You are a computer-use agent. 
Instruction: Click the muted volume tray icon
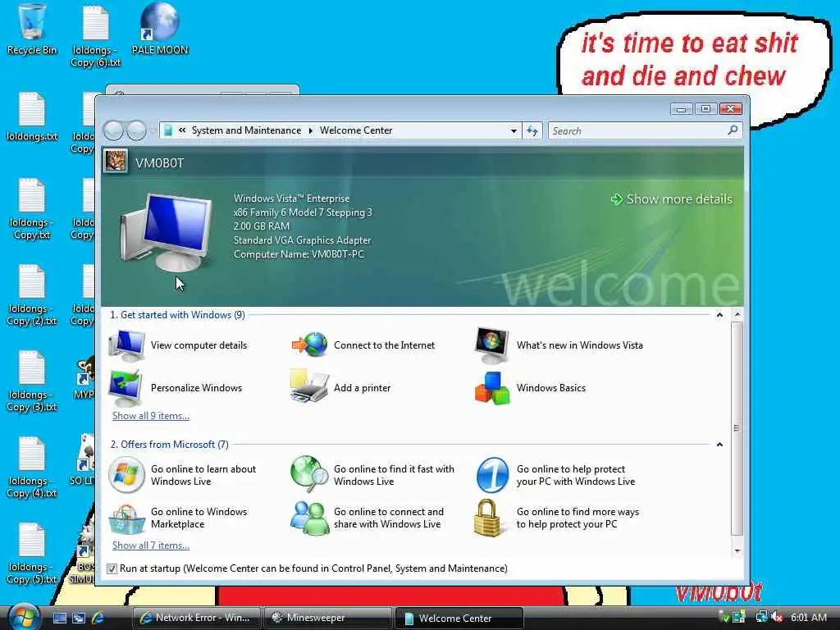coord(777,617)
